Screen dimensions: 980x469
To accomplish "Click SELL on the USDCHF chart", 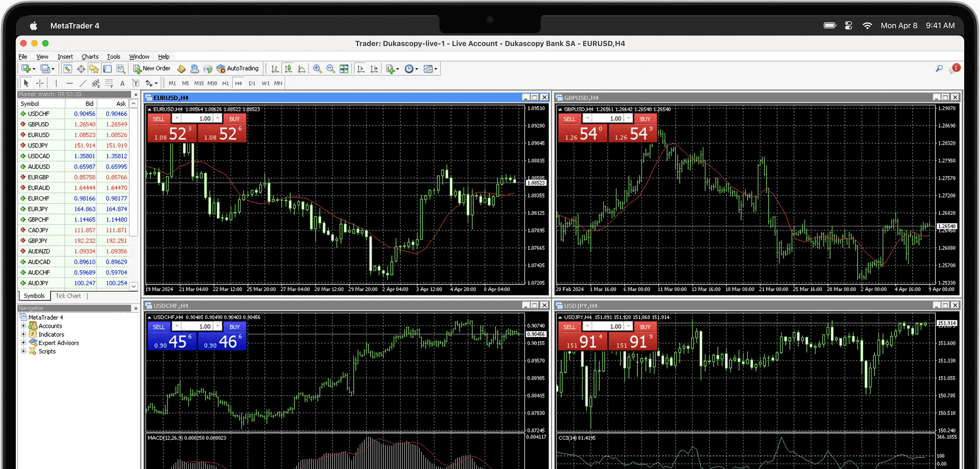I will coord(158,327).
